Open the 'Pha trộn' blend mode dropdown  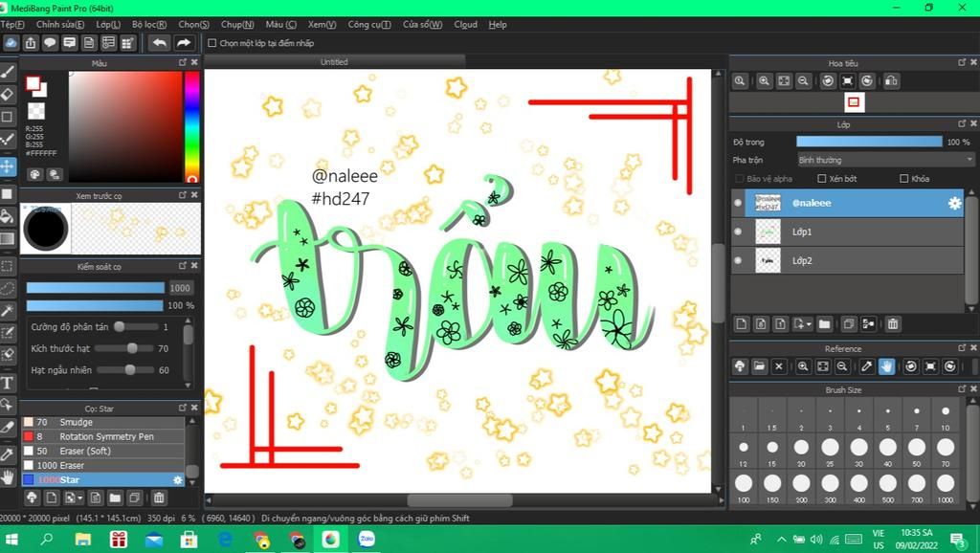pos(885,160)
